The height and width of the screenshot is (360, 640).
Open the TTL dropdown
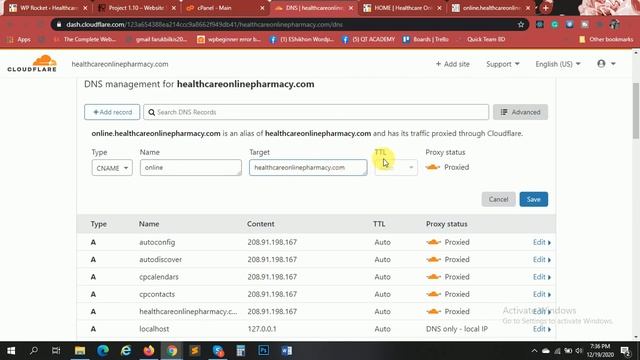click(396, 168)
